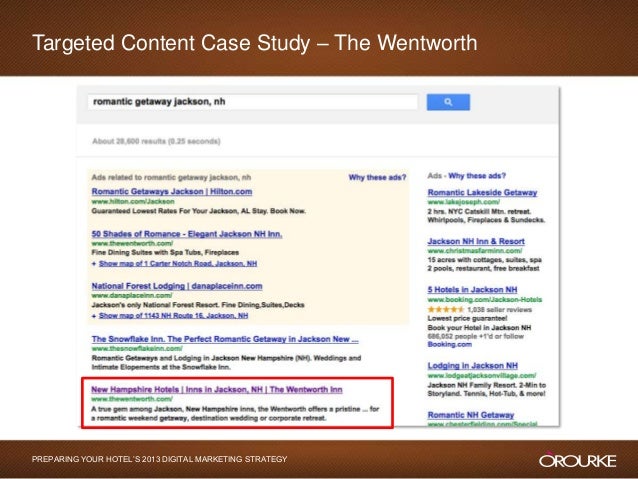
Task: Click plus icon beside NH Route 16 map
Action: (94, 316)
